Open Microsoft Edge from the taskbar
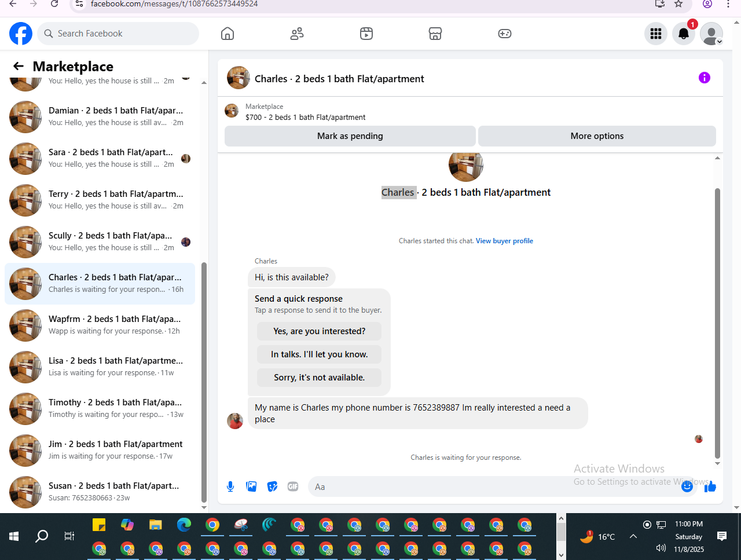Screen dimensions: 741x560 click(184, 525)
